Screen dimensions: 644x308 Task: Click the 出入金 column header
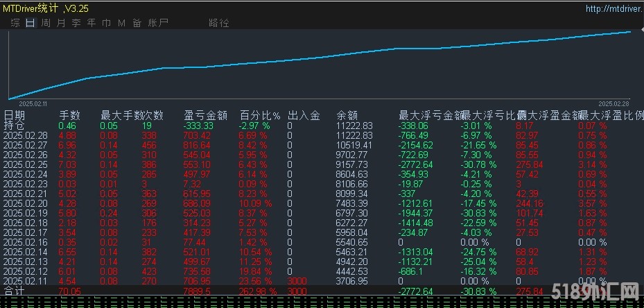(x=304, y=116)
